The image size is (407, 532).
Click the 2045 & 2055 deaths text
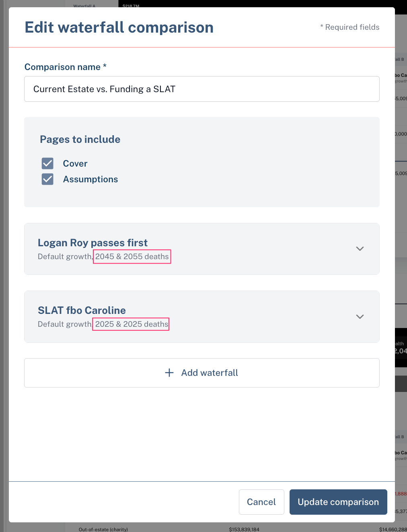(x=132, y=256)
